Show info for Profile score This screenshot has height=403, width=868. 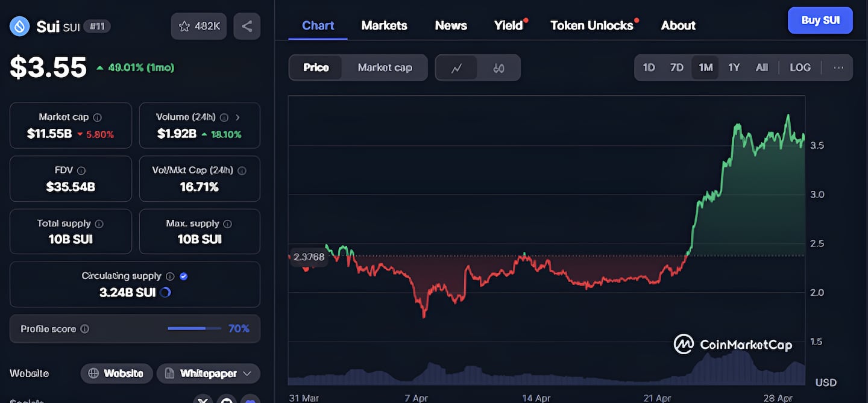(85, 329)
